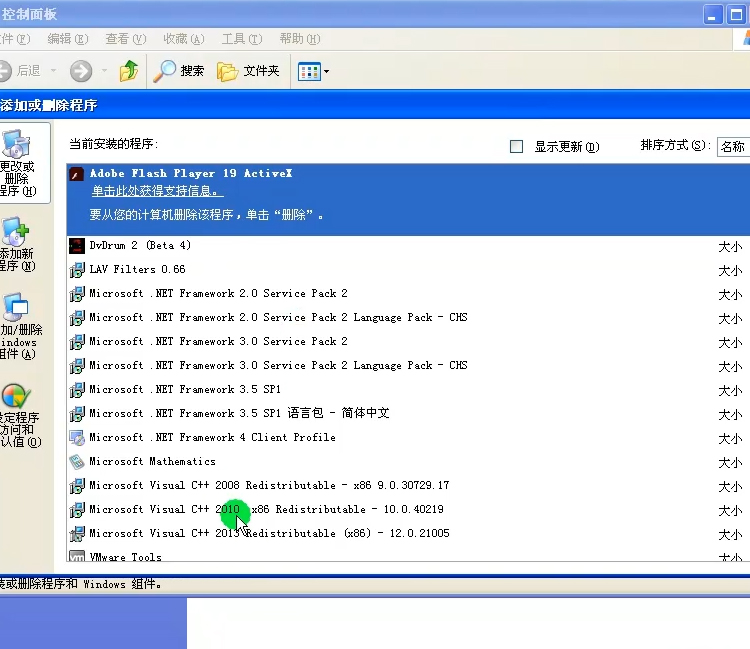Open the Search (搜索) toolbar button

click(x=179, y=71)
